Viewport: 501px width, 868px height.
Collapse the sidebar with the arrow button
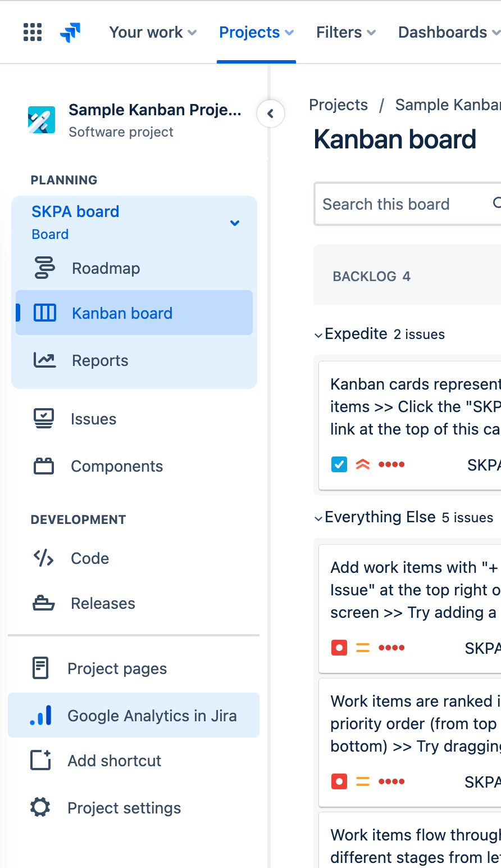tap(271, 114)
